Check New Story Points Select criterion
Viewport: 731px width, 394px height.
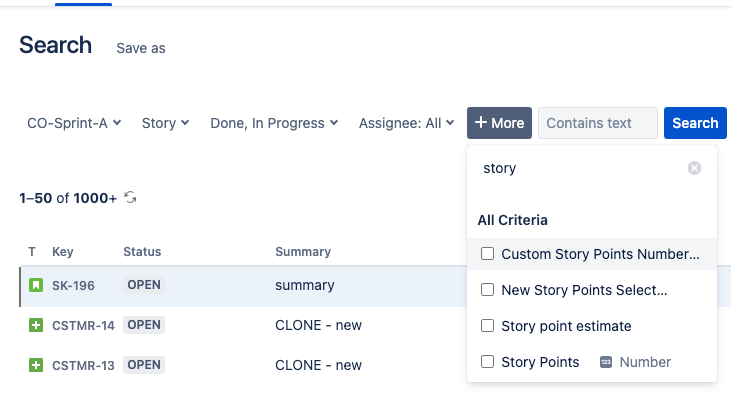point(487,290)
